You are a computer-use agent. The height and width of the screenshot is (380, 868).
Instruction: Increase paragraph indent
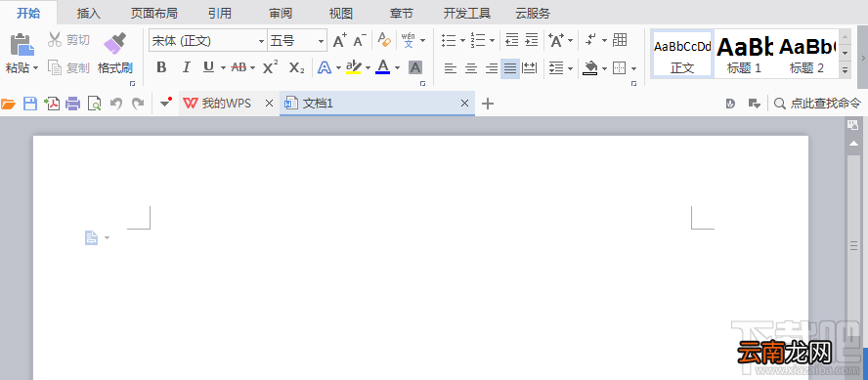pyautogui.click(x=532, y=40)
